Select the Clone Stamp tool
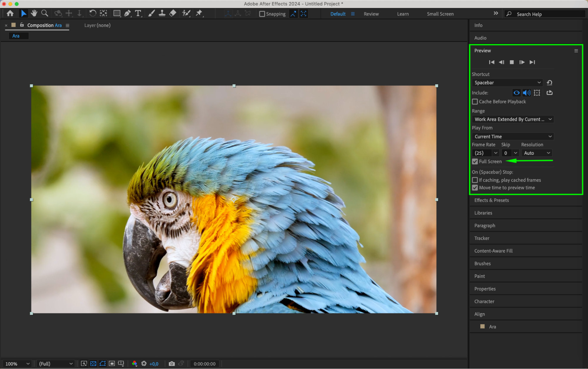This screenshot has height=369, width=588. coord(162,13)
